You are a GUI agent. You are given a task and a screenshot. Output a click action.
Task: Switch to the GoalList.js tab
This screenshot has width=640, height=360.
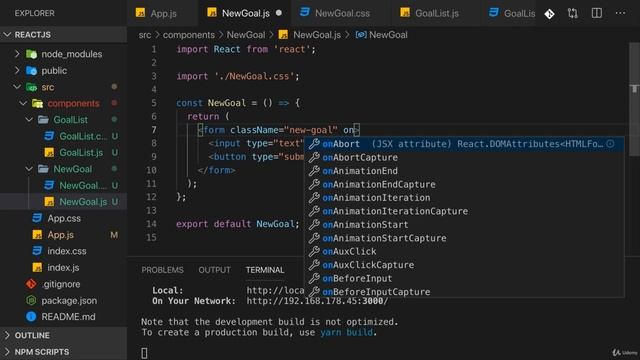(437, 13)
